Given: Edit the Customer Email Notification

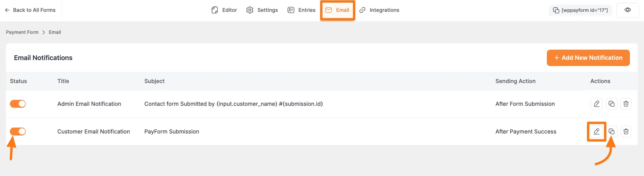Looking at the screenshot, I should point(596,131).
